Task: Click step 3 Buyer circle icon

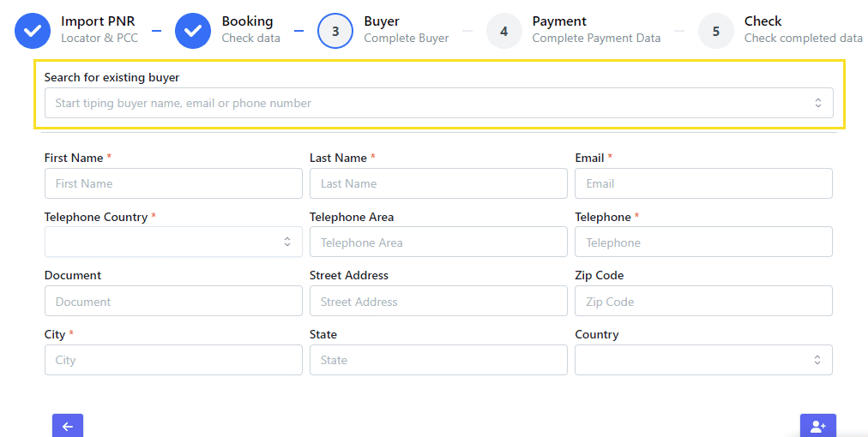Action: pos(335,31)
